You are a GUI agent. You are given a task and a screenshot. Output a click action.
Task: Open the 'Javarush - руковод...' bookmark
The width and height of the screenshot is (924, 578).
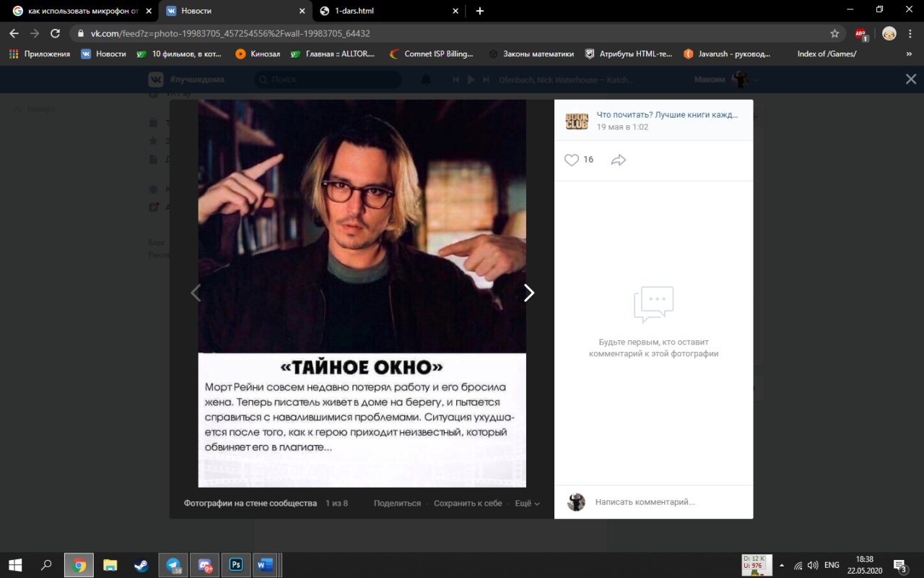pos(727,53)
